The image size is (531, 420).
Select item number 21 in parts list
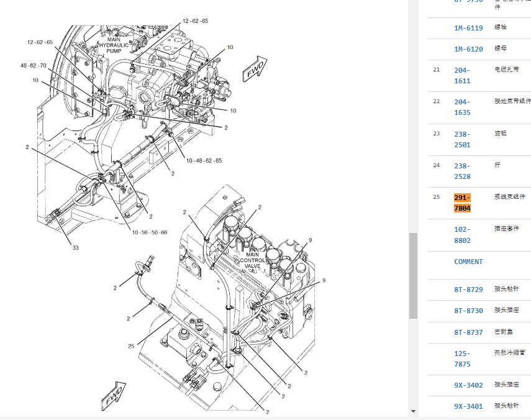[436, 70]
